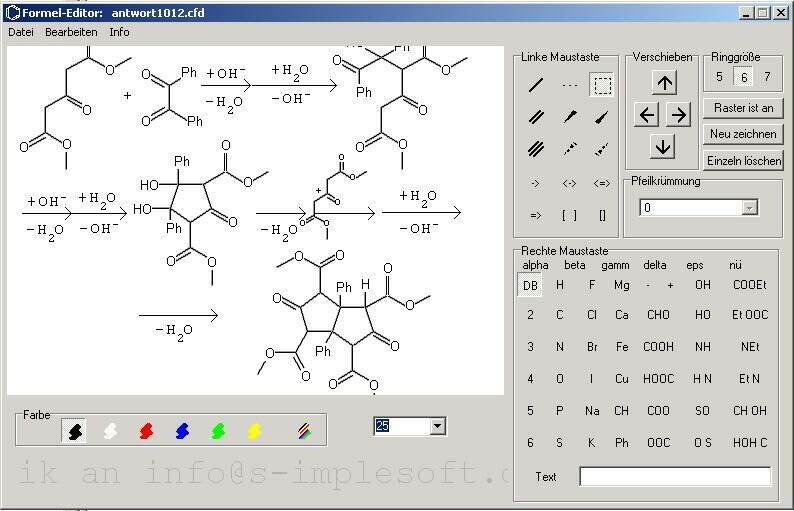
Task: Toggle the Raster ist an button
Action: pos(743,108)
